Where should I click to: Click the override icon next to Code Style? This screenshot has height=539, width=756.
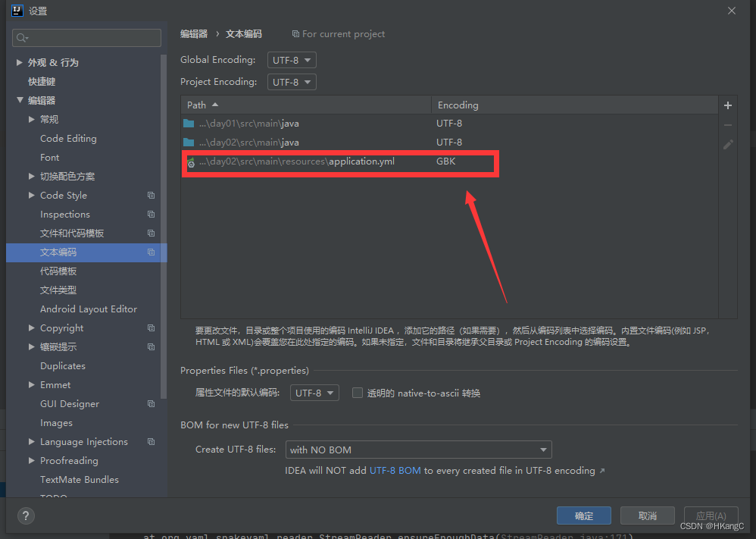(150, 195)
